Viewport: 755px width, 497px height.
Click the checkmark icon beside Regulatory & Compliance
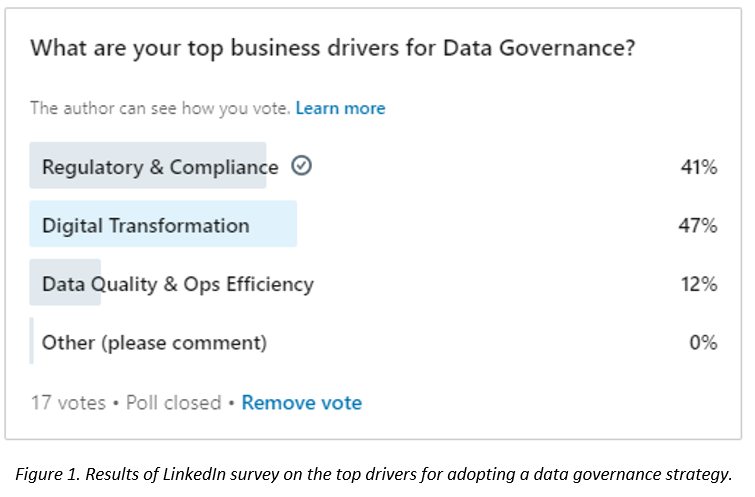coord(301,166)
